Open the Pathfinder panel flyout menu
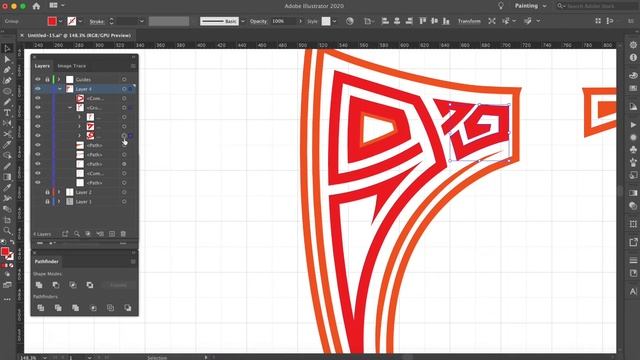This screenshot has height=360, width=640. [x=133, y=261]
